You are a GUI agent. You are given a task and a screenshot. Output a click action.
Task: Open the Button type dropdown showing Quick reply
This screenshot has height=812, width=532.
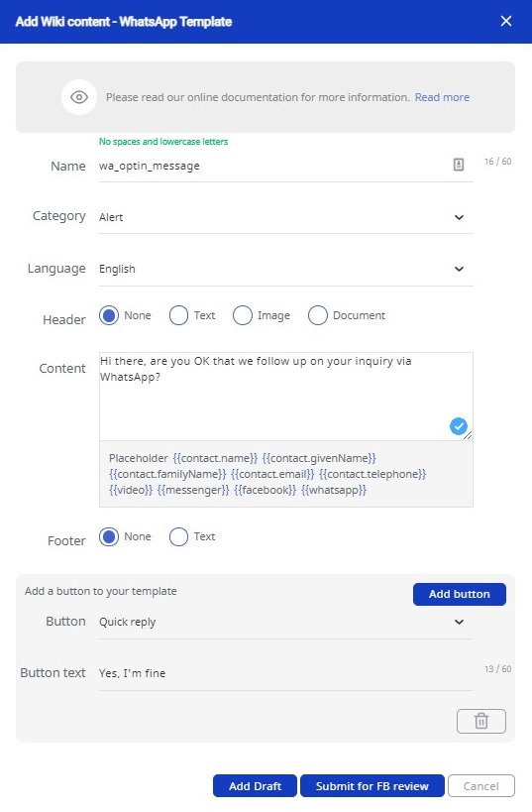(x=285, y=622)
